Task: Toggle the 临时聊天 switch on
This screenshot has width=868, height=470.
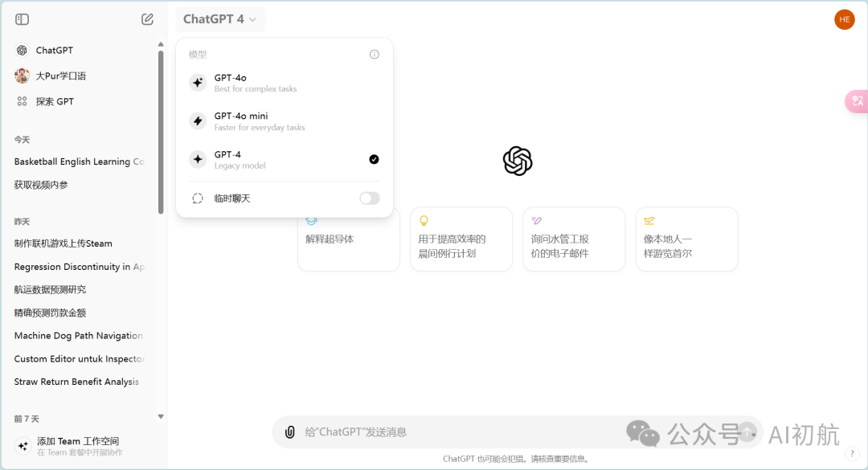Action: coord(369,198)
